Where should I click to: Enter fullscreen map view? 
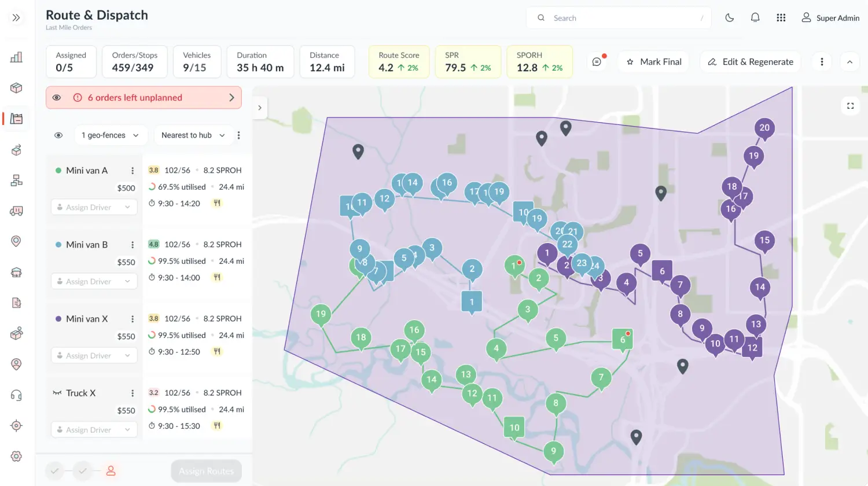[850, 106]
